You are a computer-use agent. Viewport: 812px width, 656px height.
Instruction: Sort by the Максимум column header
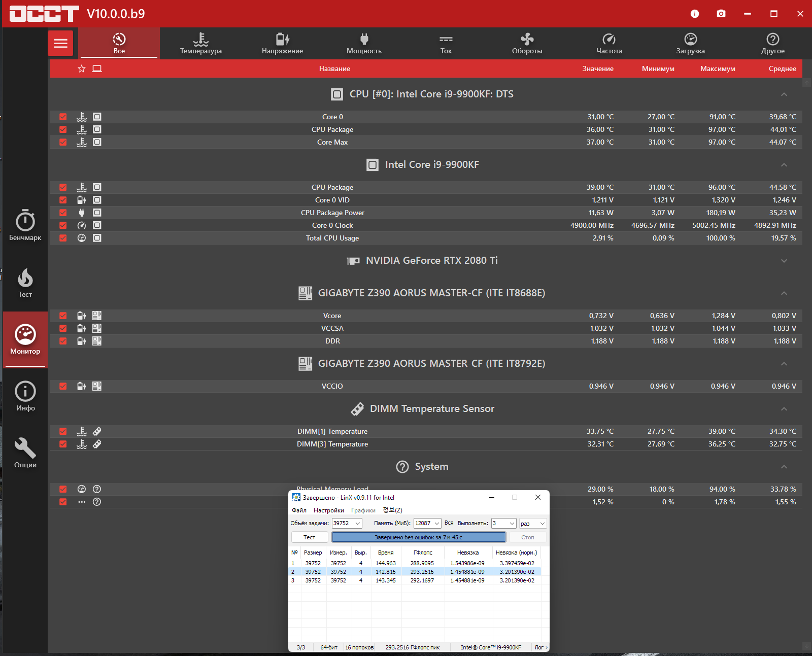[x=718, y=68]
